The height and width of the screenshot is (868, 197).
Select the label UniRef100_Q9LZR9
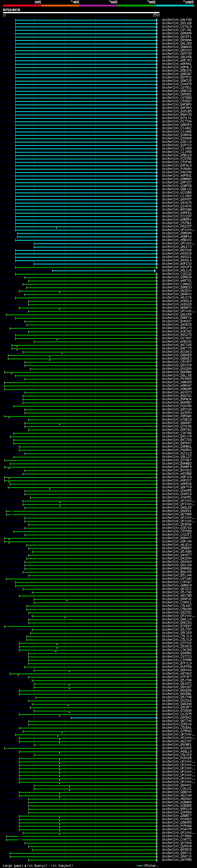pos(177,43)
